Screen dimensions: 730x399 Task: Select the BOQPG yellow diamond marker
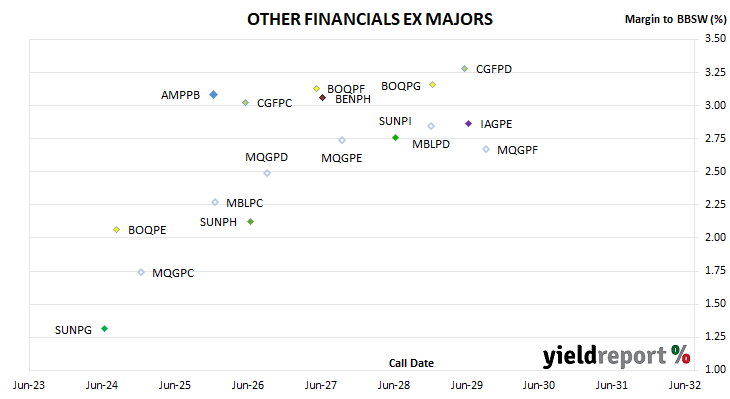tap(433, 85)
